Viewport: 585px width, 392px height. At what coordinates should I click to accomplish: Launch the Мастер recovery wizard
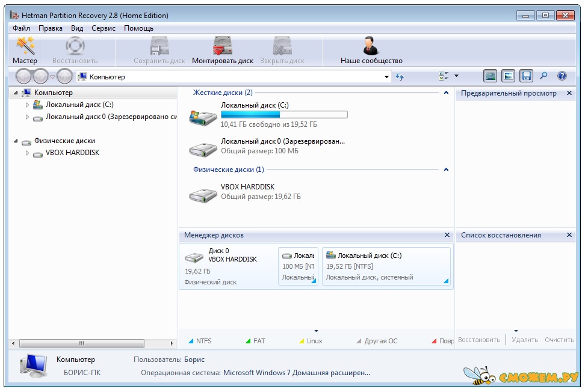pyautogui.click(x=25, y=51)
